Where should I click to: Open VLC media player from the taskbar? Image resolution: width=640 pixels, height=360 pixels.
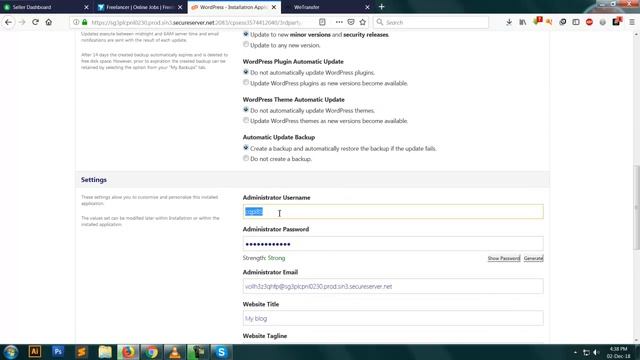coord(175,352)
